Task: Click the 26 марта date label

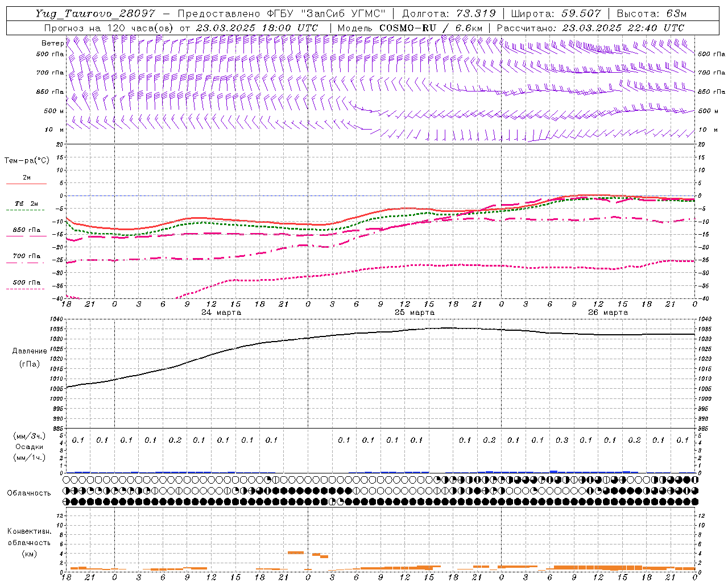Action: pyautogui.click(x=608, y=313)
